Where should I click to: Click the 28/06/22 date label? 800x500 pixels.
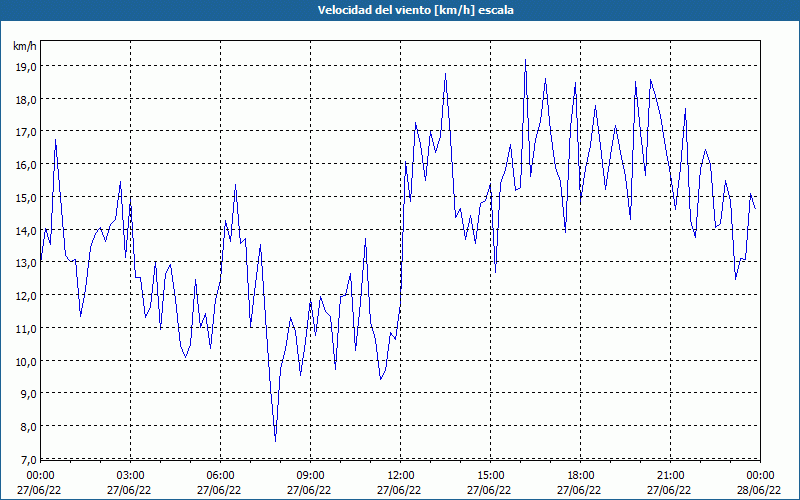tap(759, 490)
